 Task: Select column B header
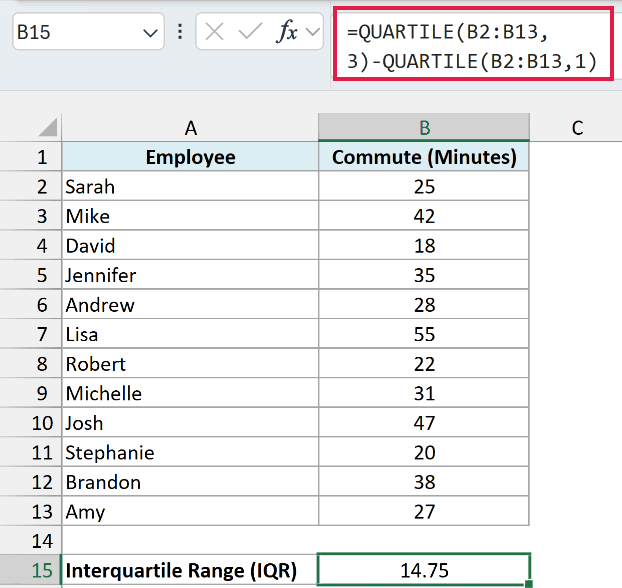tap(424, 127)
